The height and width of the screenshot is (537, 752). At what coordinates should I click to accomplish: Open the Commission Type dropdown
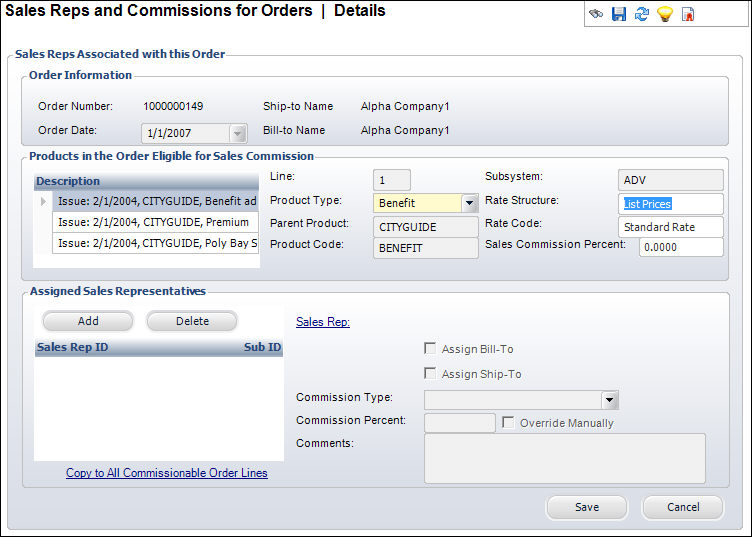pyautogui.click(x=610, y=400)
